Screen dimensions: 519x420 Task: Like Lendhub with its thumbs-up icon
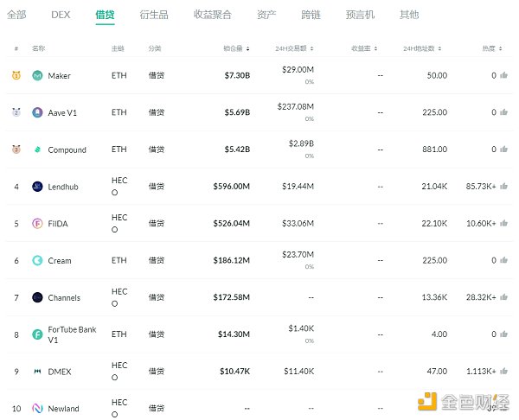[503, 187]
